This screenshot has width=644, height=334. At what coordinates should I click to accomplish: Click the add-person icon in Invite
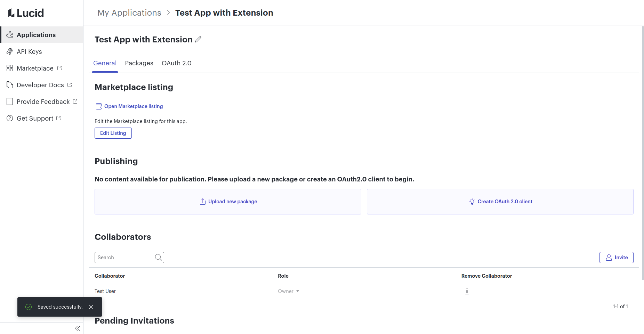point(609,258)
